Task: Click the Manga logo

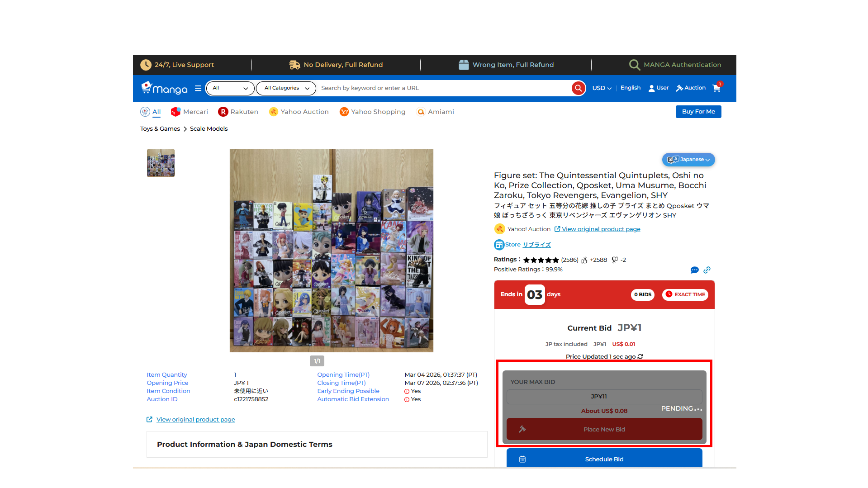Action: [165, 88]
